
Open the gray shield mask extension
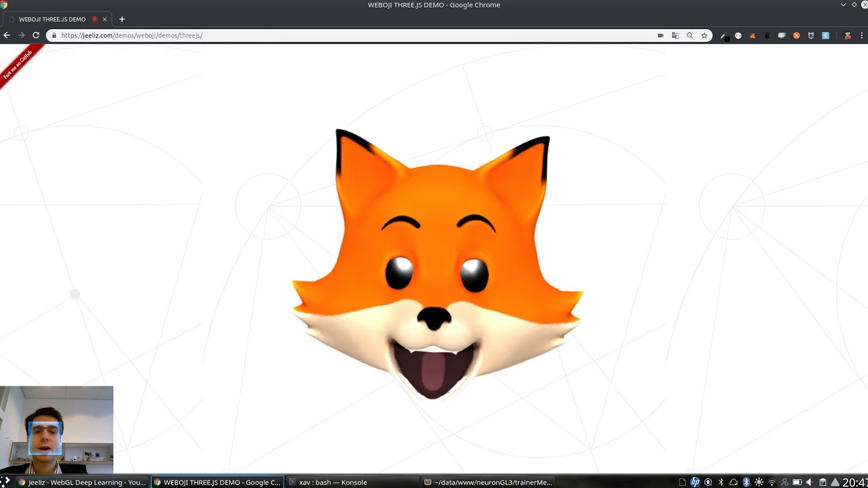click(811, 35)
